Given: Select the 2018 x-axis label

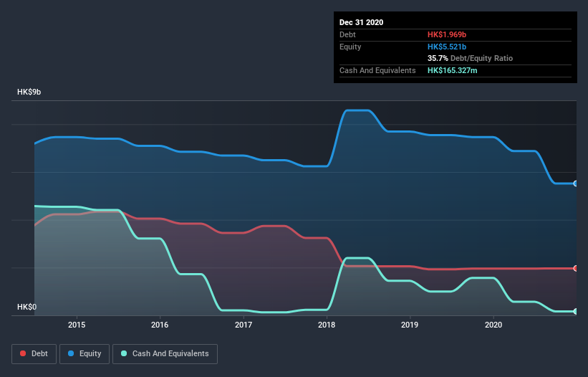Looking at the screenshot, I should (327, 325).
